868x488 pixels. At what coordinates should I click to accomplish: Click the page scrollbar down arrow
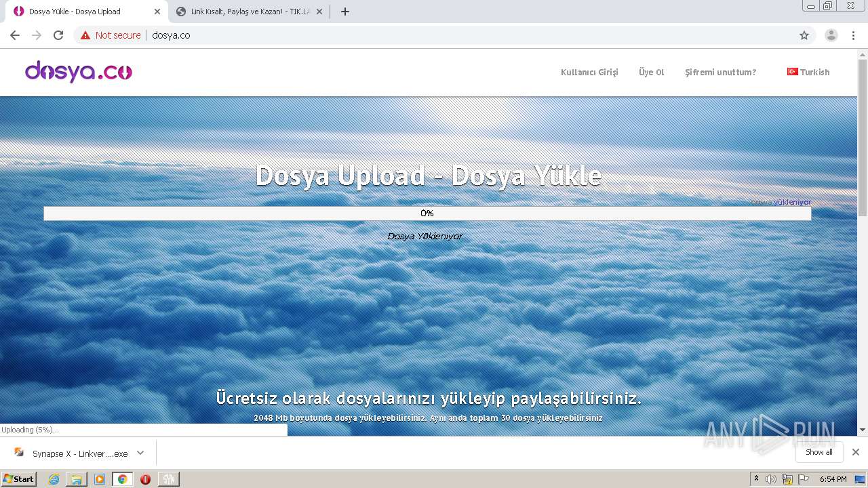click(863, 430)
